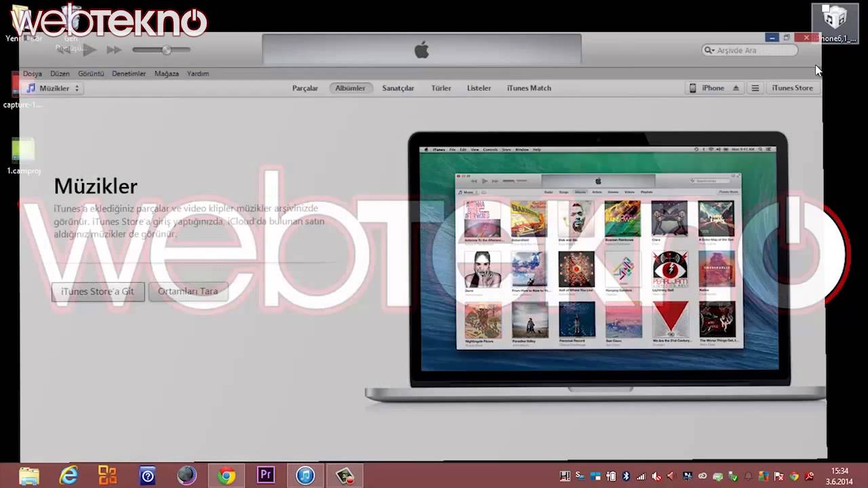The width and height of the screenshot is (868, 488).
Task: Click the H! tray icon
Action: click(565, 476)
